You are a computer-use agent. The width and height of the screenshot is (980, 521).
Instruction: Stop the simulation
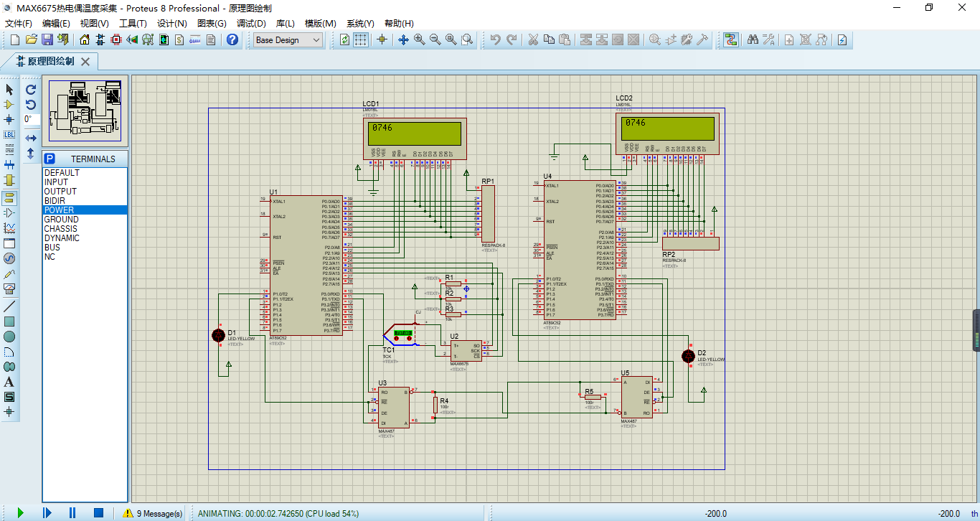tap(99, 512)
